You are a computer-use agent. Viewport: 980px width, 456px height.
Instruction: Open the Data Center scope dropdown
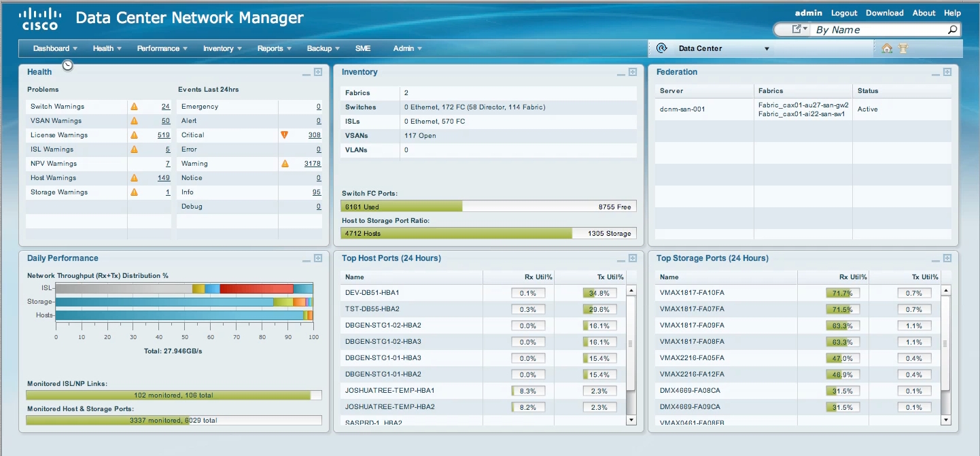coord(767,49)
